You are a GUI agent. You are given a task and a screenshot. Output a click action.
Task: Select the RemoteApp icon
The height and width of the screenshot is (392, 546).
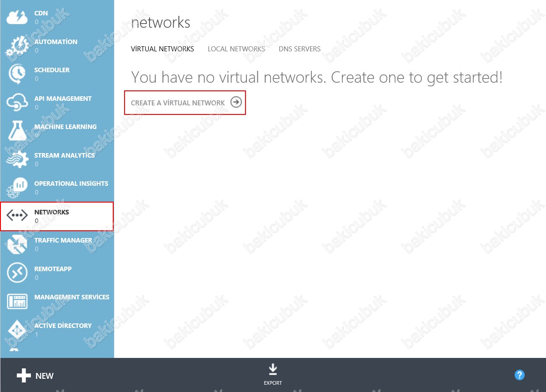coord(17,273)
